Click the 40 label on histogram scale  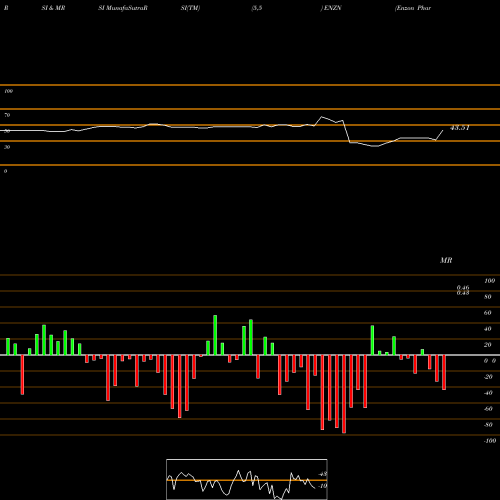click(488, 329)
